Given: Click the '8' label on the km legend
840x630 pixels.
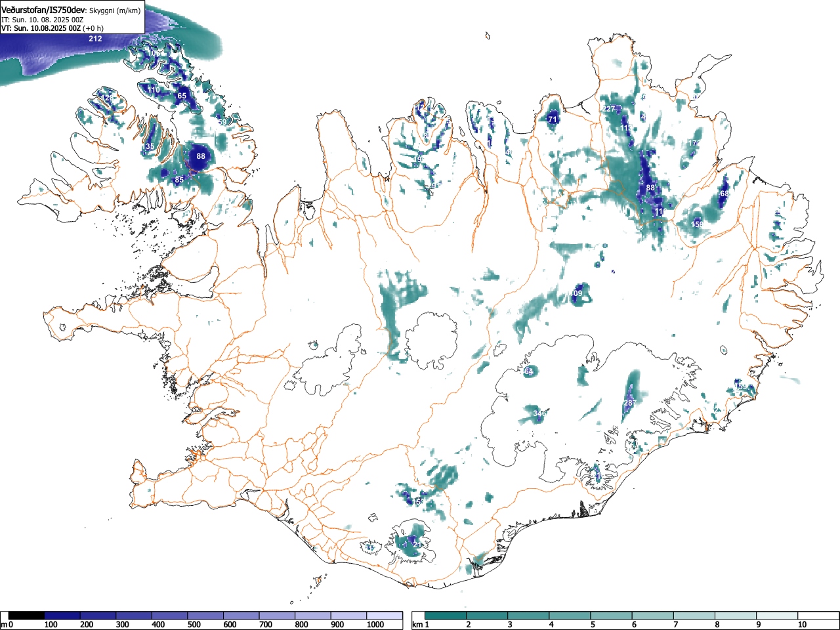Looking at the screenshot, I should pos(717,625).
